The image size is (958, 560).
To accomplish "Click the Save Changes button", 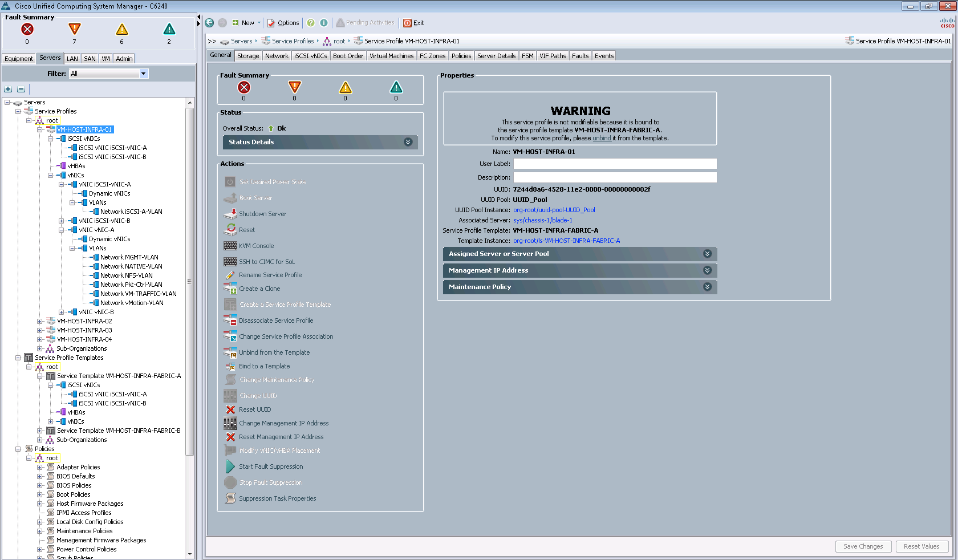I will 863,546.
